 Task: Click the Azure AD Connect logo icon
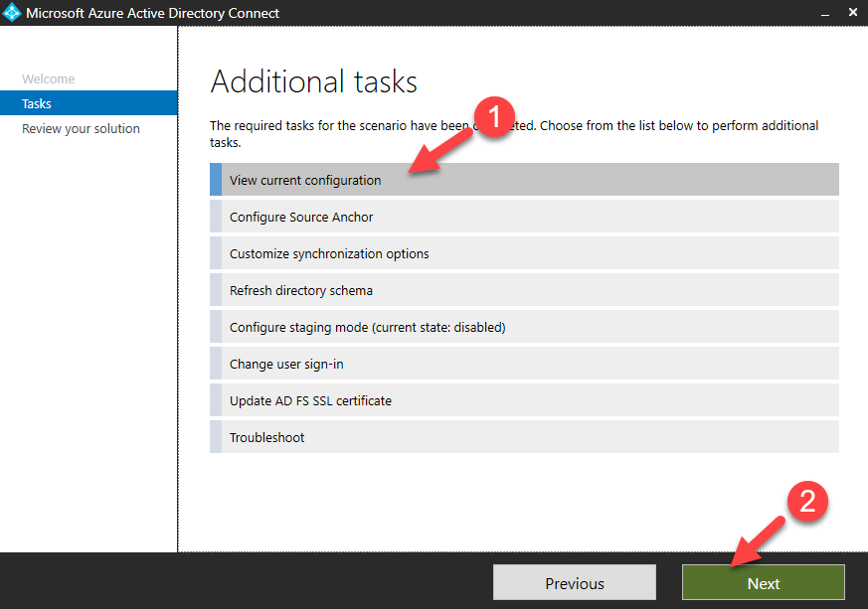(x=12, y=13)
